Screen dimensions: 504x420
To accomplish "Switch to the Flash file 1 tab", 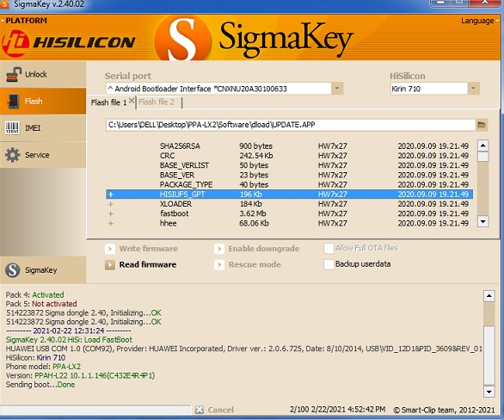I will click(x=108, y=102).
